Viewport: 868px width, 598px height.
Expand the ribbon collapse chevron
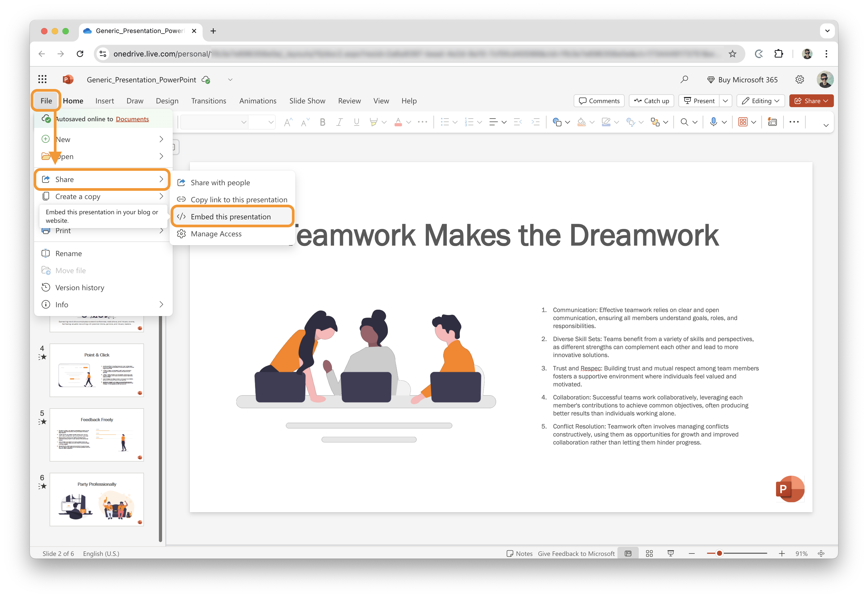pyautogui.click(x=826, y=125)
